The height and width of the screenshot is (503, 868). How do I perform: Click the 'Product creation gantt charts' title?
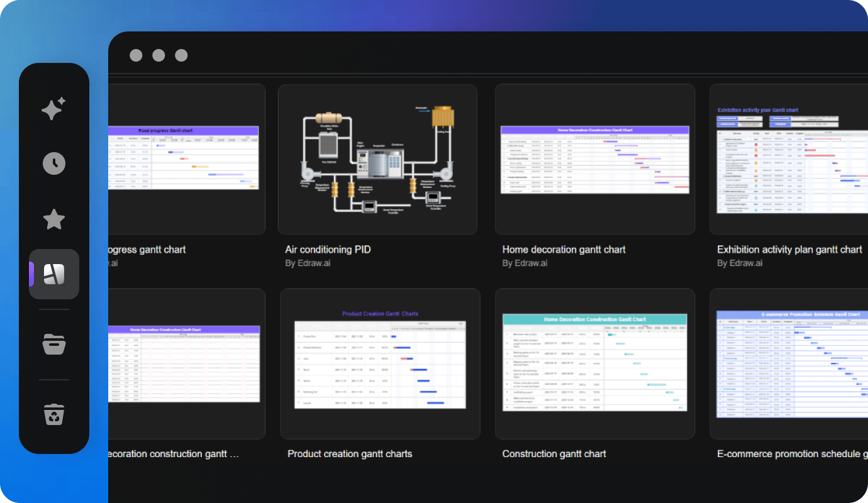click(x=350, y=454)
